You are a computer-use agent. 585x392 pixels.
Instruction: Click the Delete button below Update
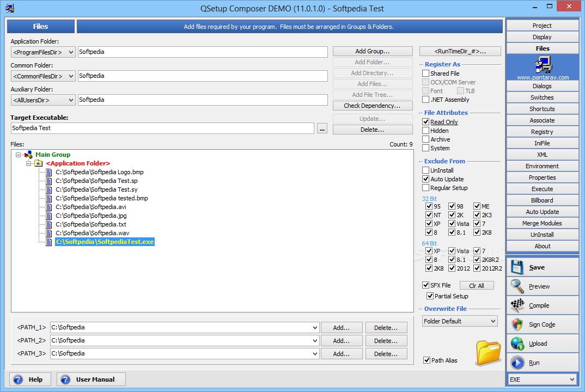373,130
